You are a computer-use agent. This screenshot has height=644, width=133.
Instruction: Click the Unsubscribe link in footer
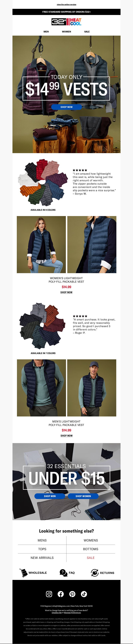[x=56, y=613]
